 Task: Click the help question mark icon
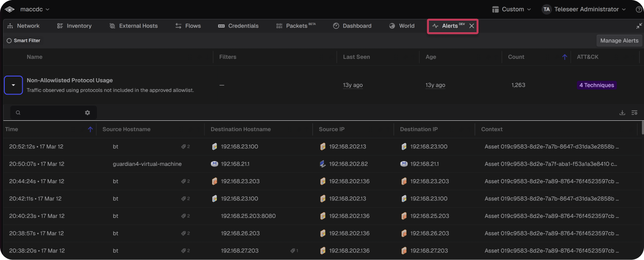[638, 9]
